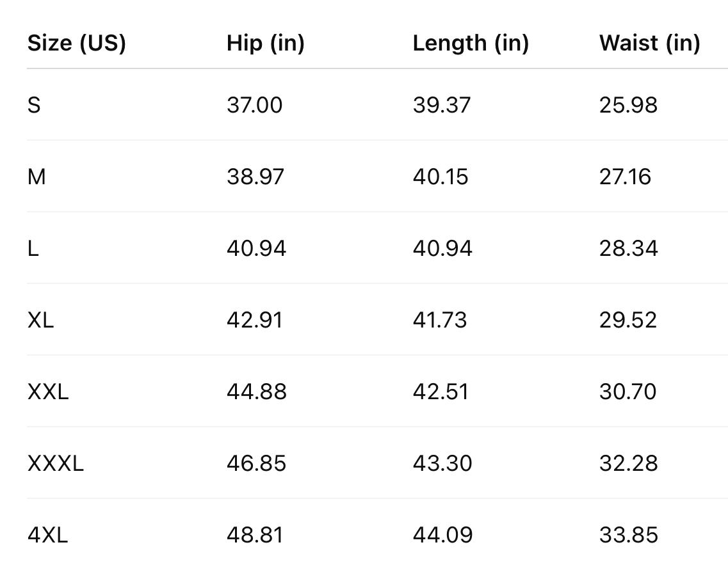Screen dimensions: 728x570
Task: Click the Hip (in) column header
Action: pyautogui.click(x=265, y=44)
